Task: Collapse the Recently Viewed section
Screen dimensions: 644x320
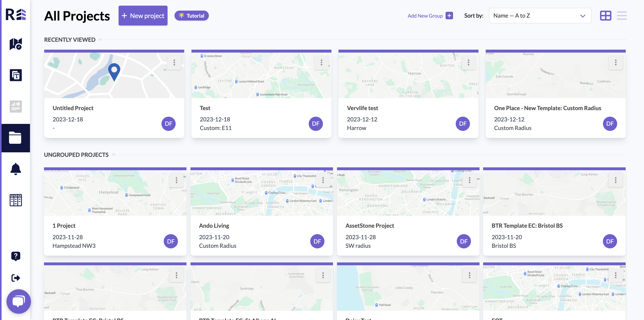Action: click(101, 39)
